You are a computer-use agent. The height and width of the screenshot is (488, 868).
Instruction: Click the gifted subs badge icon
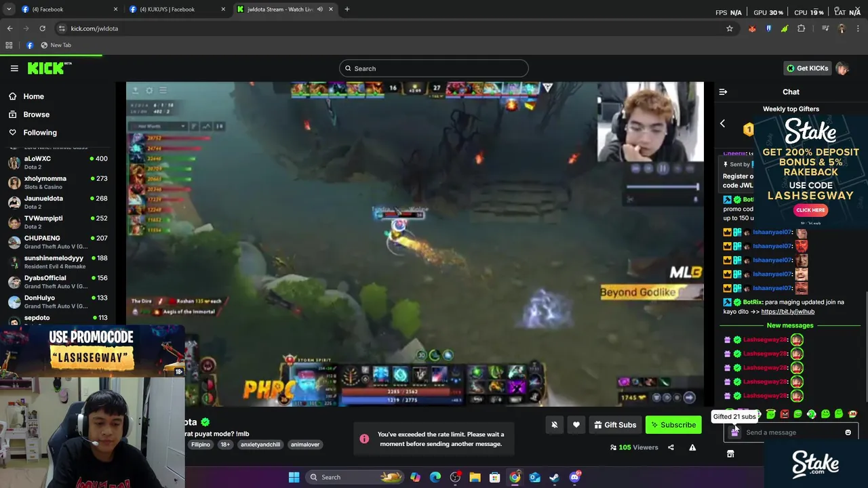735,432
